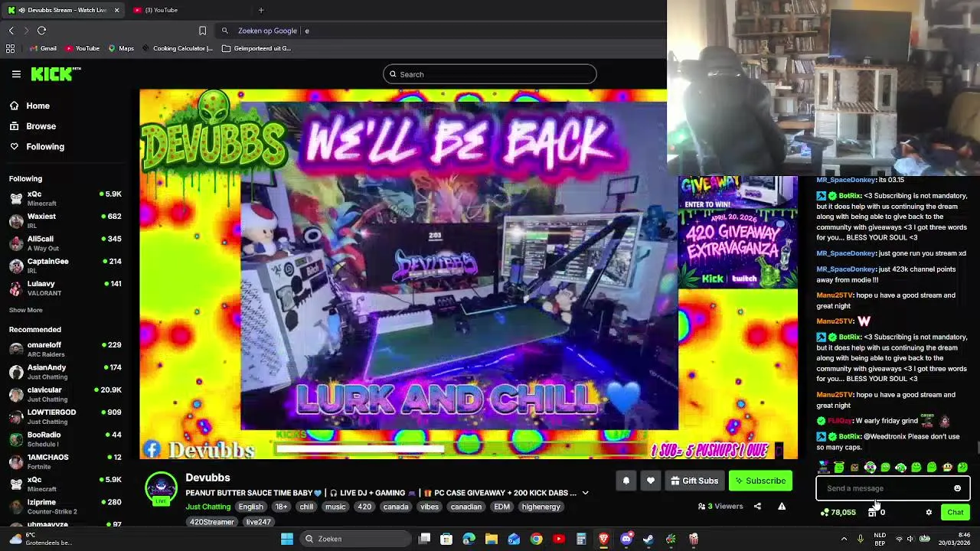The image size is (980, 551).
Task: Open the Just Chatting category link
Action: click(x=207, y=507)
